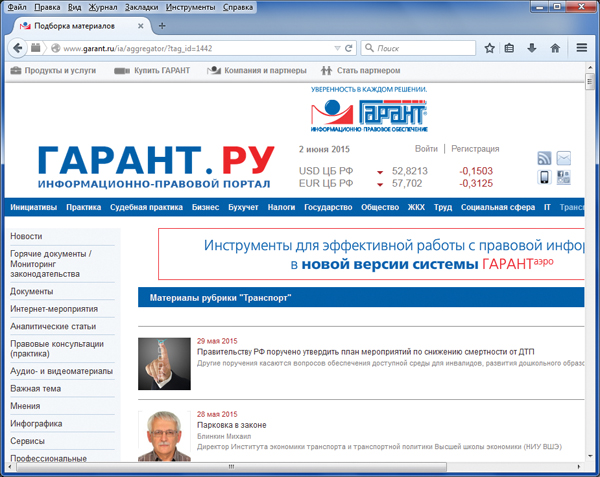600x477 pixels.
Task: Select the Судебная практика navigation tab
Action: point(146,207)
